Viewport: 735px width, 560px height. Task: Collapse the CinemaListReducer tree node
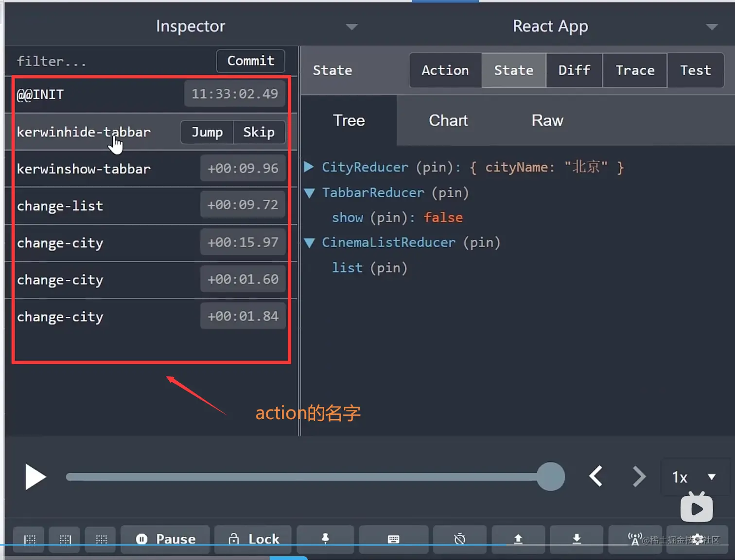point(309,243)
